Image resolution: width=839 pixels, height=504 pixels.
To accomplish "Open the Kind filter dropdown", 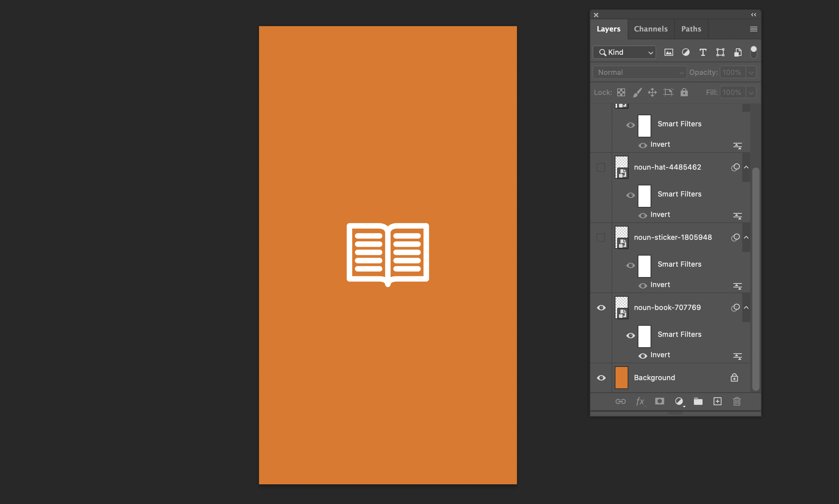I will (624, 52).
